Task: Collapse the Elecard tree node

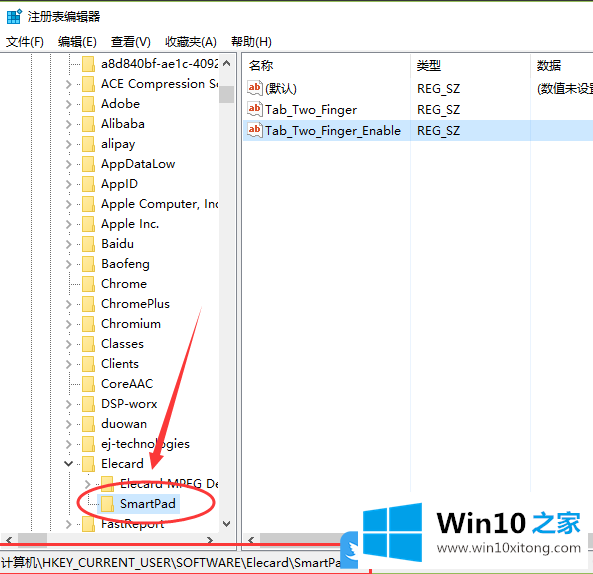Action: [68, 464]
